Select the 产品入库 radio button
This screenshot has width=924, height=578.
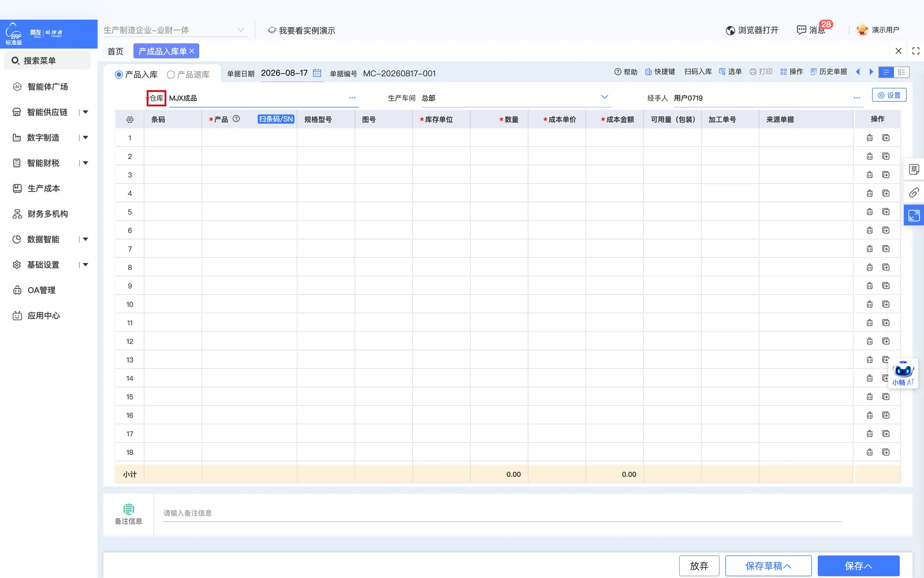(x=119, y=75)
